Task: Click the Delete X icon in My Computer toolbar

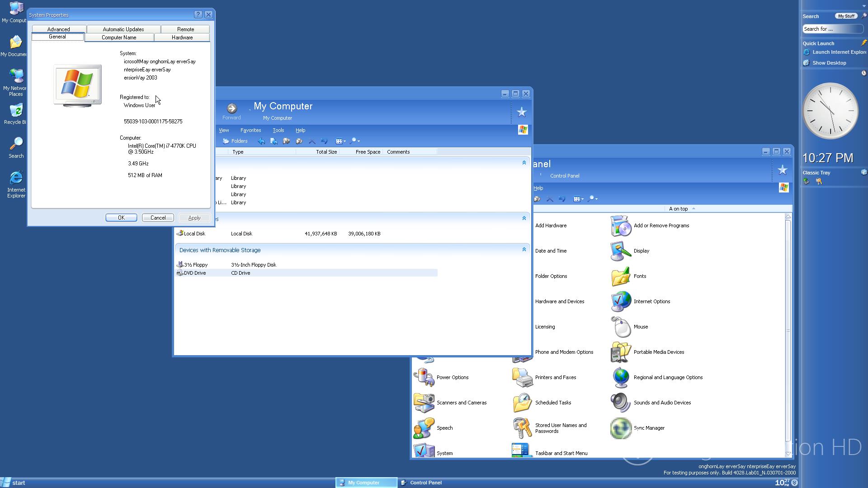Action: point(312,141)
